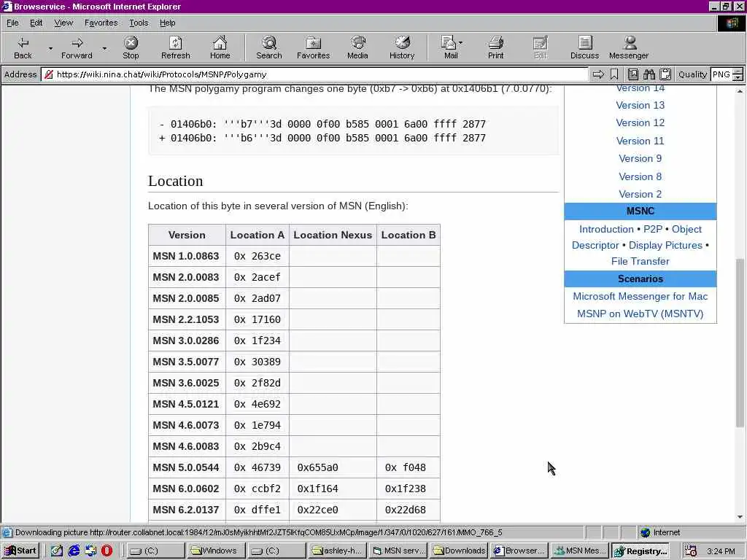747x560 pixels.
Task: Switch to the Registry taskbar window
Action: (641, 551)
